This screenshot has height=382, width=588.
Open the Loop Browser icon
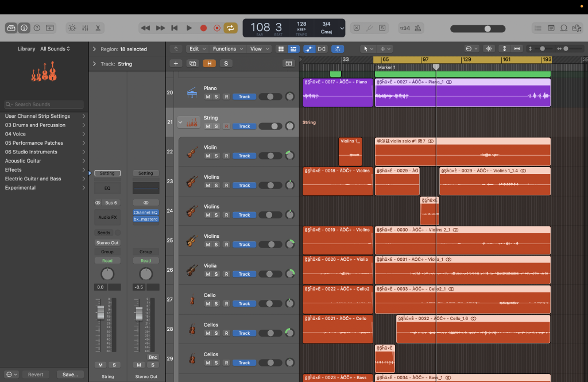pyautogui.click(x=564, y=28)
